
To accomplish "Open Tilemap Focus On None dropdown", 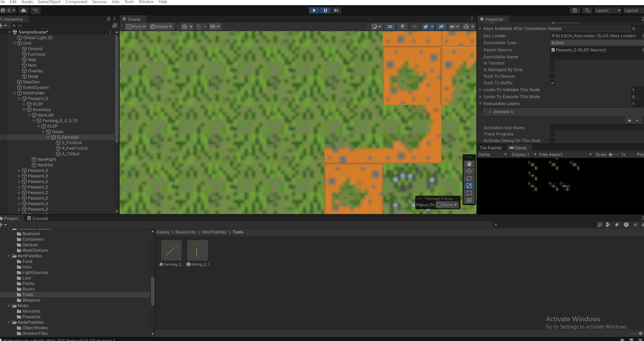I will point(447,205).
